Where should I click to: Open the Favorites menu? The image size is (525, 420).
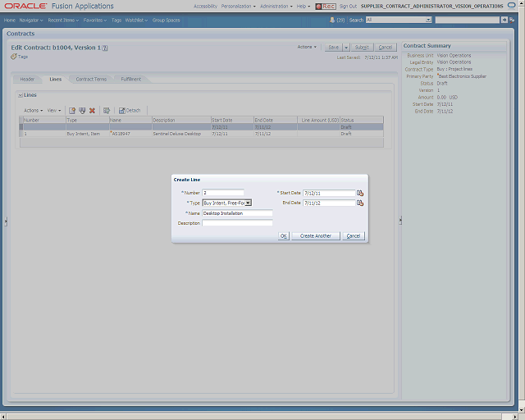click(x=95, y=21)
